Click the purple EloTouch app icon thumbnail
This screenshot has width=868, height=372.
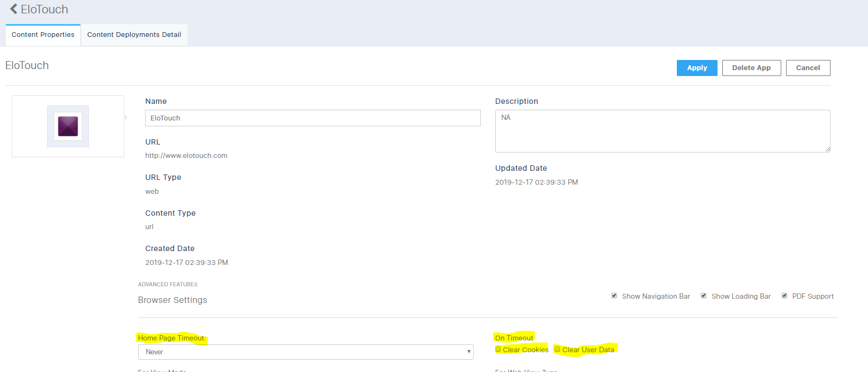tap(68, 126)
